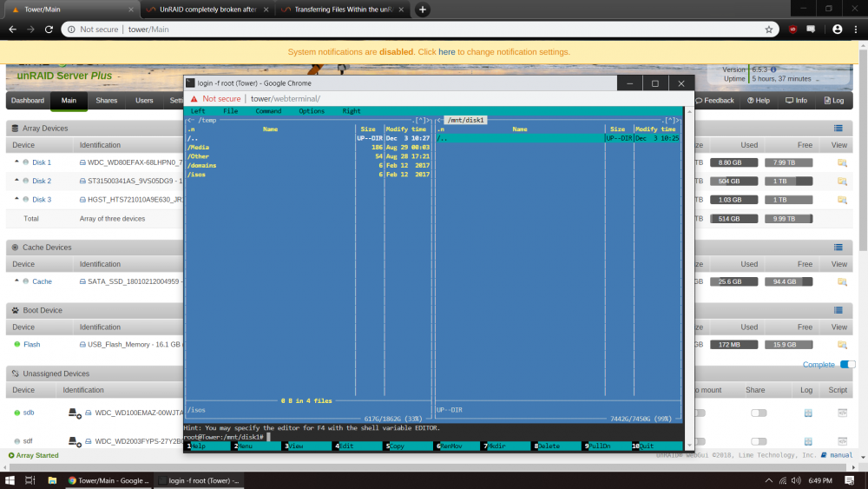Click the Array Devices list view icon
Screen dimensions: 868x489
(x=838, y=129)
